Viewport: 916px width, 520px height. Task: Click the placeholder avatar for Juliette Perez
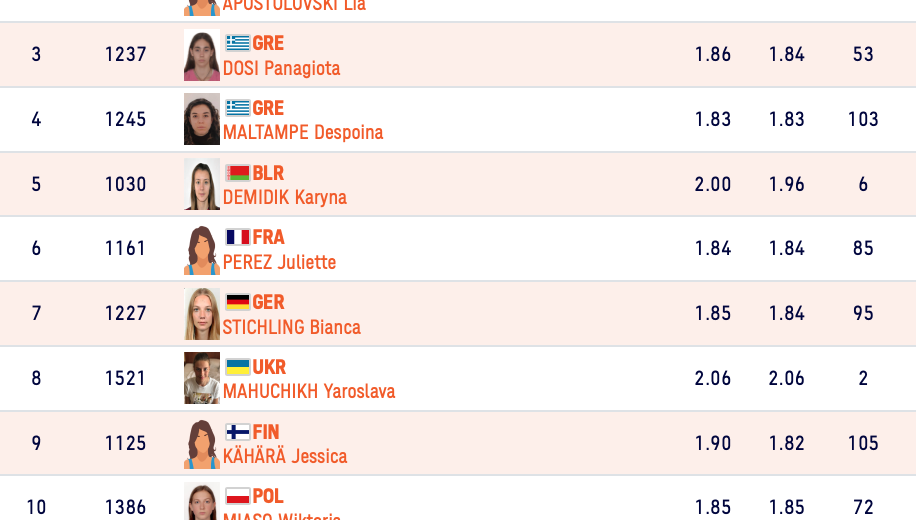(201, 250)
